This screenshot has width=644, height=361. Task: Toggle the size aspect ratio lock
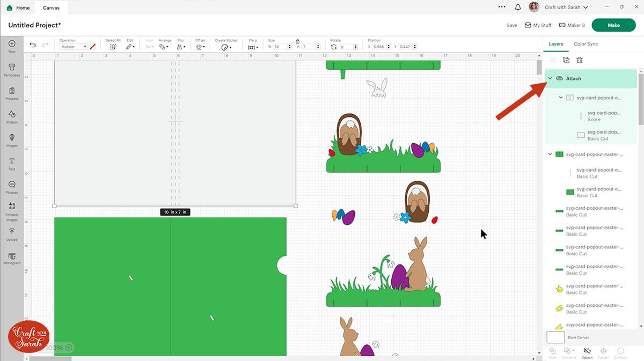(297, 41)
